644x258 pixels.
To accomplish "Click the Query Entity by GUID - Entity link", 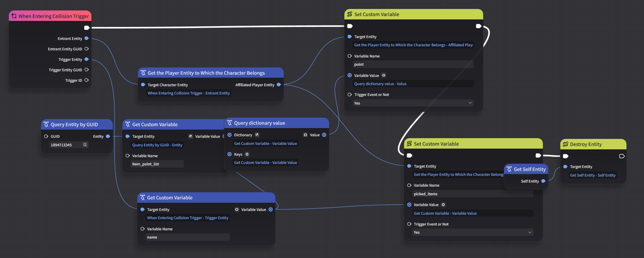I will point(157,145).
